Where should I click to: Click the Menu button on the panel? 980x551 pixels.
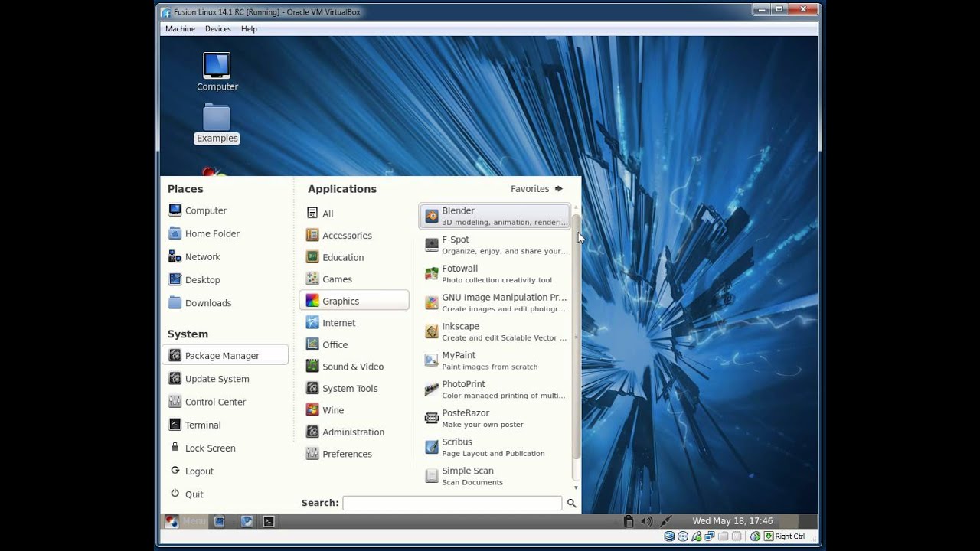tap(185, 521)
